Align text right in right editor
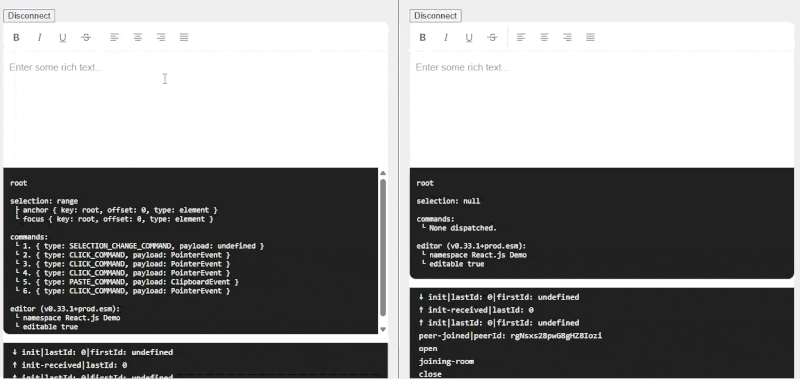The width and height of the screenshot is (800, 385). 567,37
